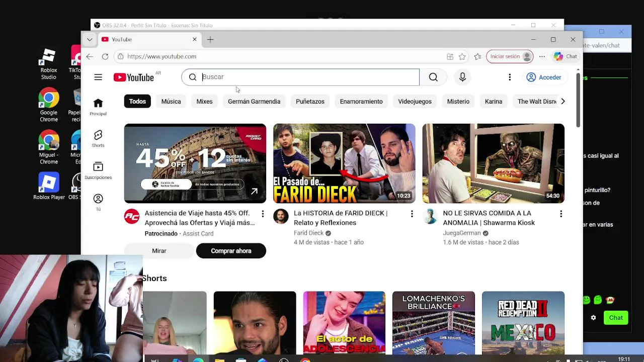Select the Mixes filter chip
Screen dimensions: 644x362
coord(204,101)
